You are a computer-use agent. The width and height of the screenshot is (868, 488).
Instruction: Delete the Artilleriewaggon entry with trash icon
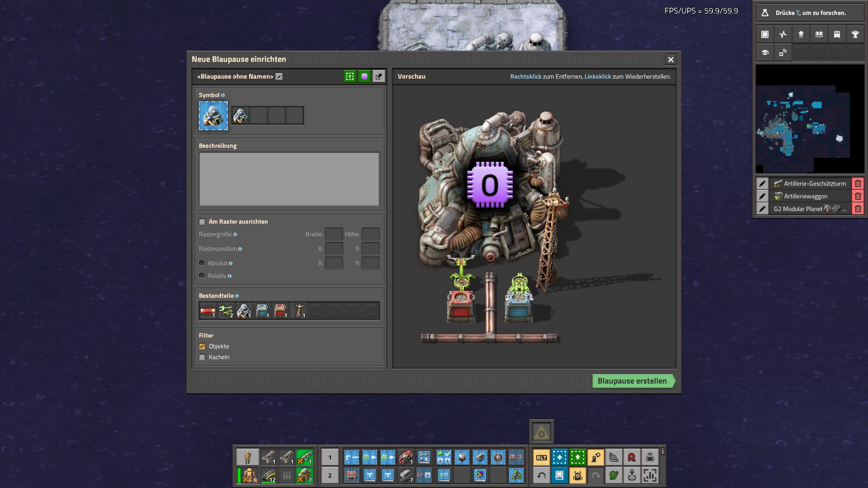(x=858, y=196)
